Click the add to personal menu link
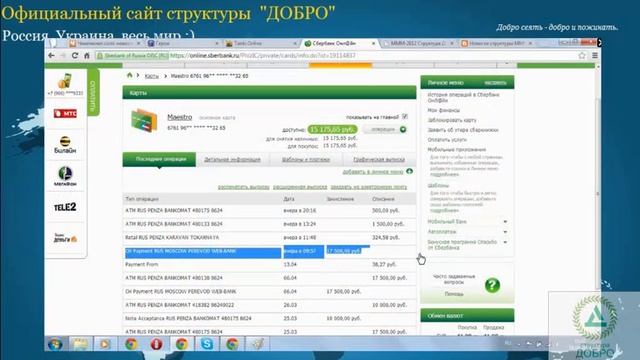 tap(373, 172)
